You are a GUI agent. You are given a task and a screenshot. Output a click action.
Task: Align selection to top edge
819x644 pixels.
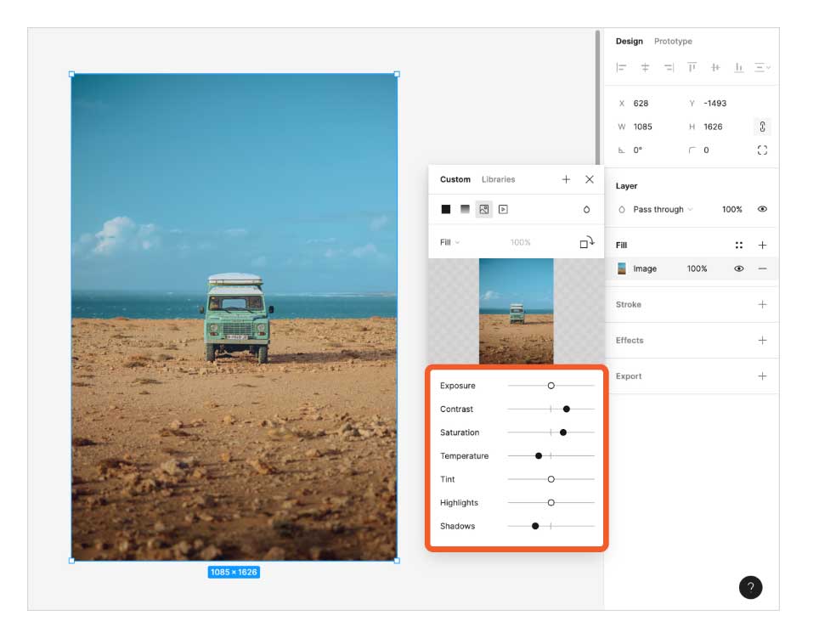pos(692,67)
